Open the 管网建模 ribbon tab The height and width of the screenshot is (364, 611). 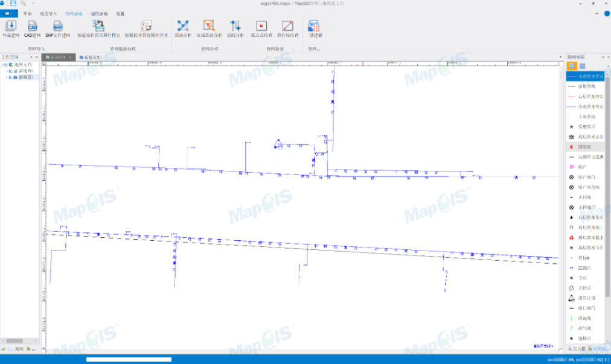pyautogui.click(x=74, y=14)
